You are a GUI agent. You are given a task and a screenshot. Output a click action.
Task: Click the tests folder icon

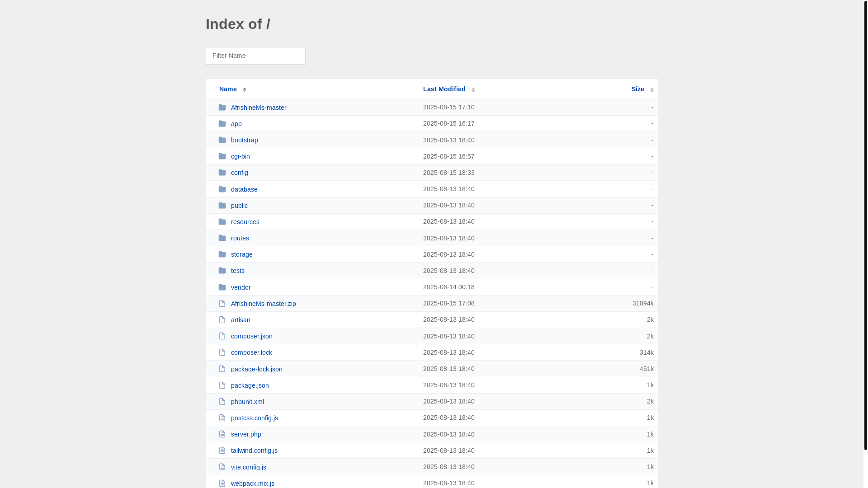(x=222, y=271)
